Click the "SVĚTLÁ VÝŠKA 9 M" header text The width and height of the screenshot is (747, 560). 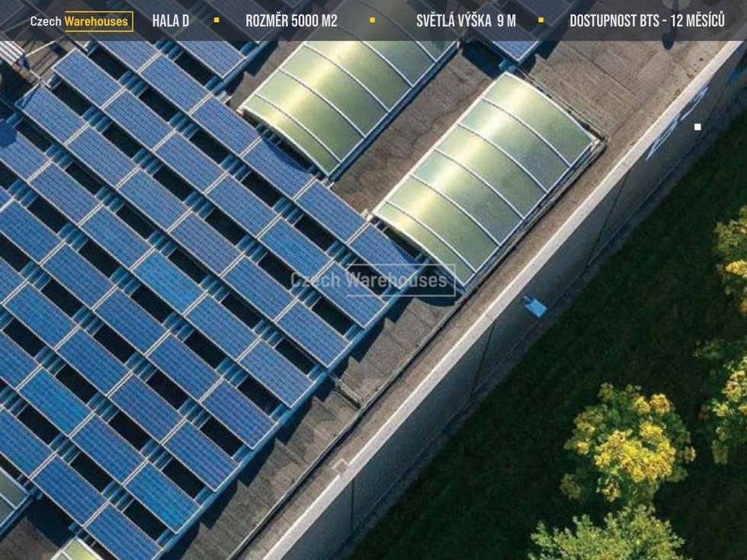(x=466, y=21)
